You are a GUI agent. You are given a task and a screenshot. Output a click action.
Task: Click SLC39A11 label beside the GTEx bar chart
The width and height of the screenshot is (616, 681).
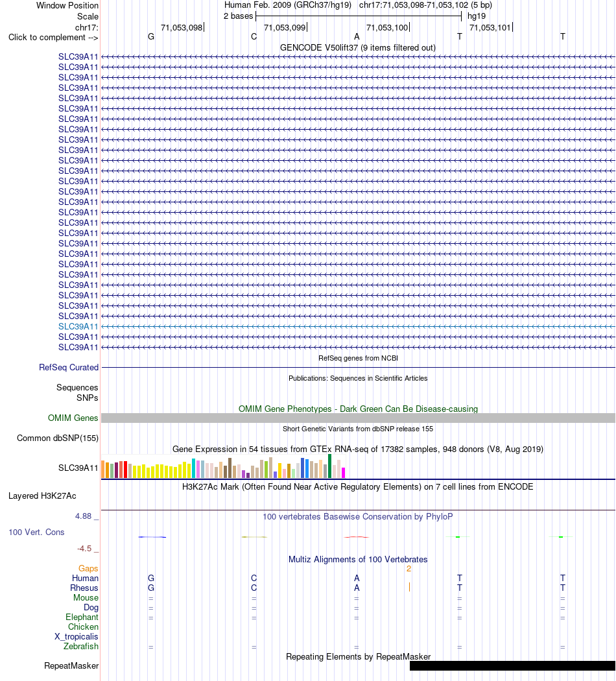78,468
